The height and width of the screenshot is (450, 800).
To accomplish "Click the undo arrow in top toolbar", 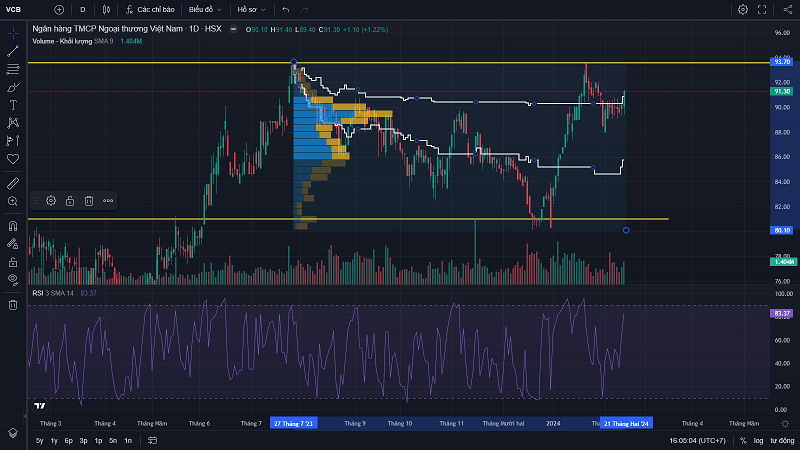I will (286, 9).
